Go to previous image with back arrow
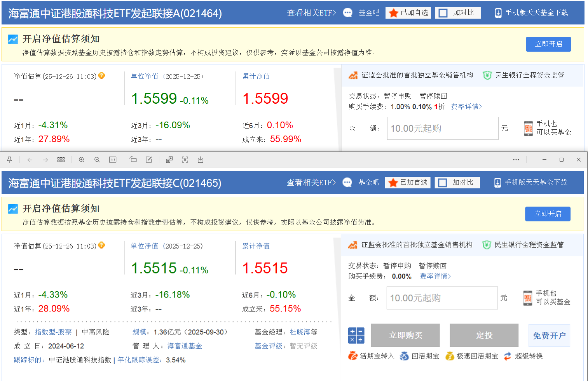 (x=30, y=160)
